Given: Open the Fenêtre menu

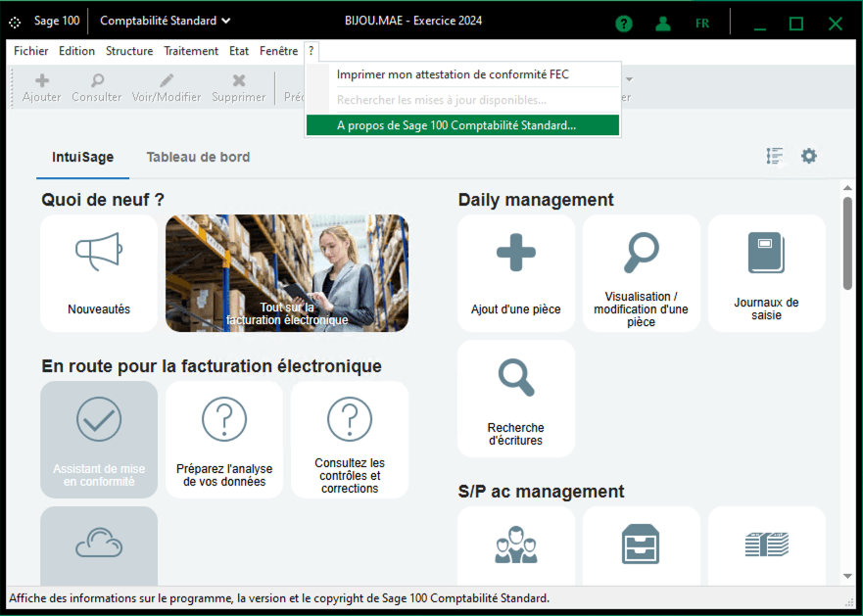Looking at the screenshot, I should coord(278,51).
